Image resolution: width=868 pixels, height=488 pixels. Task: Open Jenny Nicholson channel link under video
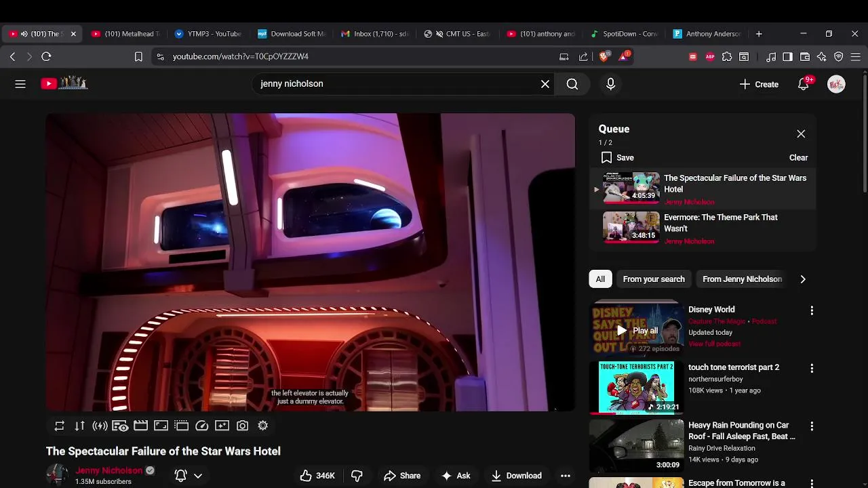(x=109, y=470)
